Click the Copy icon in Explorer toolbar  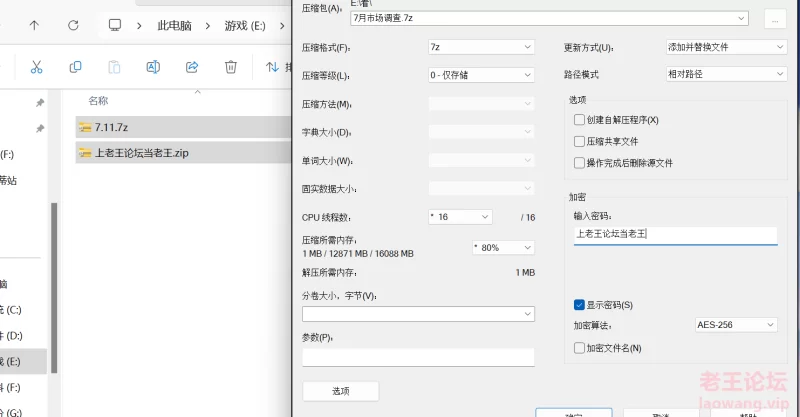pos(75,67)
